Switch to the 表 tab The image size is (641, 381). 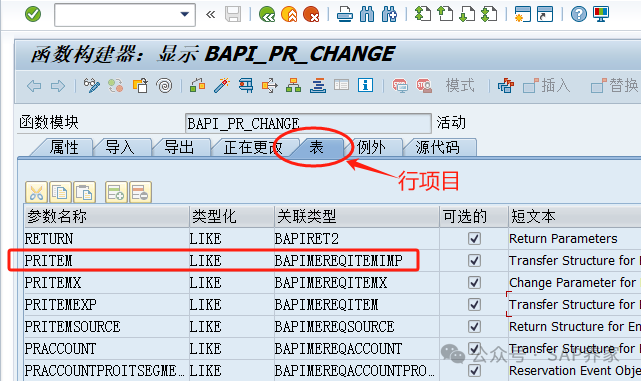click(317, 147)
